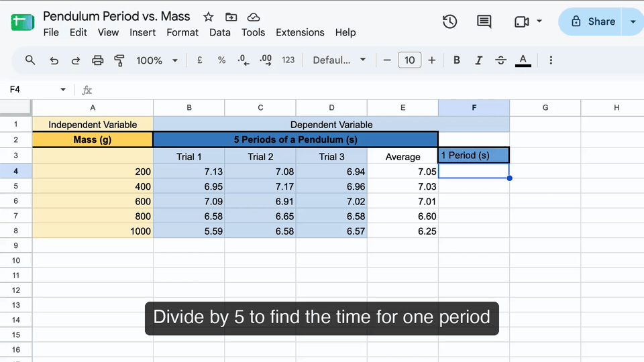
Task: Select the Trial 1 value 5.59
Action: point(189,231)
